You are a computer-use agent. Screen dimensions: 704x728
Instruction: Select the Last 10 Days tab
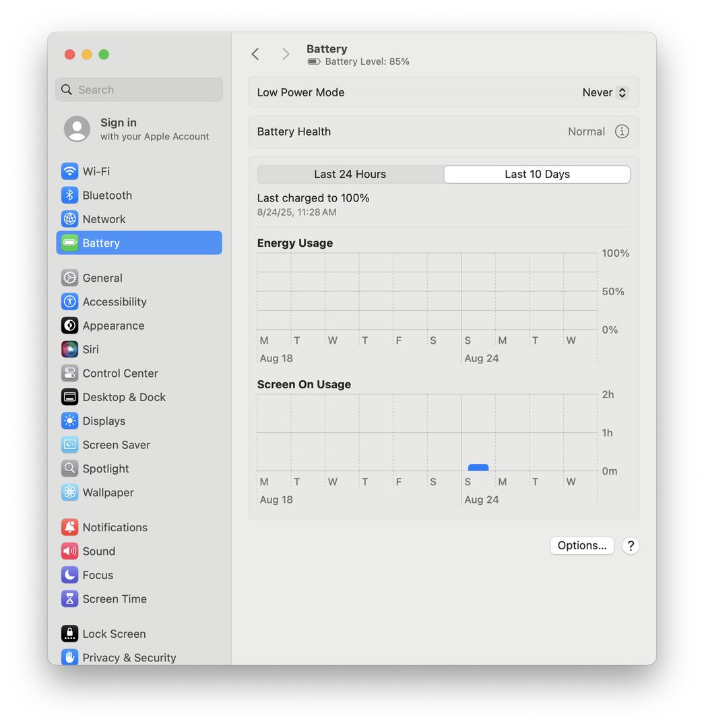coord(537,174)
